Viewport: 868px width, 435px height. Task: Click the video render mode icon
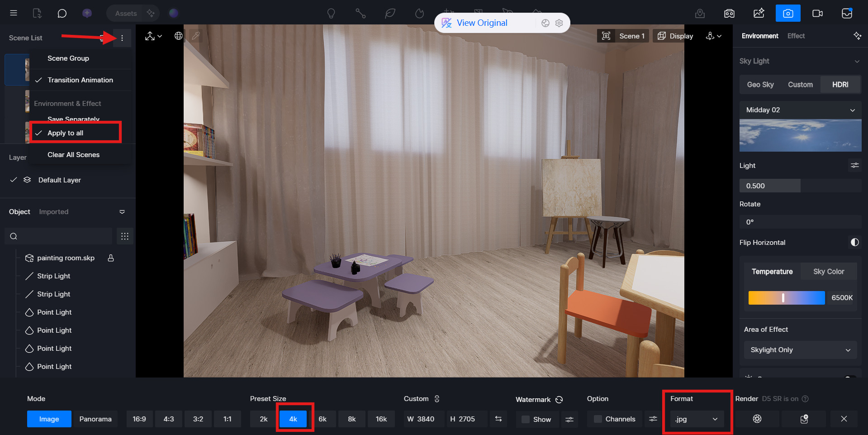pyautogui.click(x=817, y=13)
